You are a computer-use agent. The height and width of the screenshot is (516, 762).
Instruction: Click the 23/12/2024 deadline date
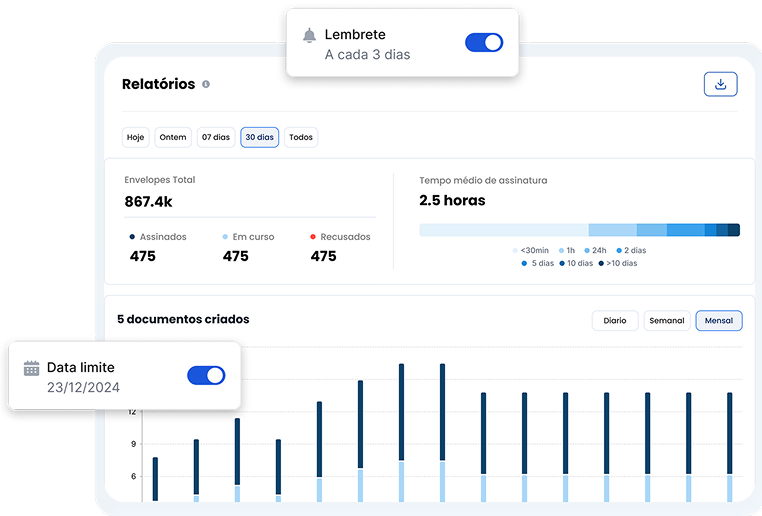tap(83, 387)
